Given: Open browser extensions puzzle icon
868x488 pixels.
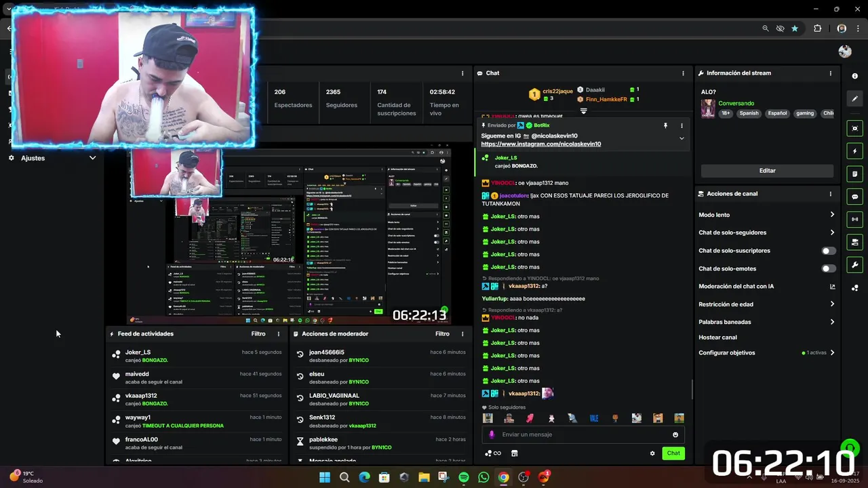Looking at the screenshot, I should click(x=817, y=28).
